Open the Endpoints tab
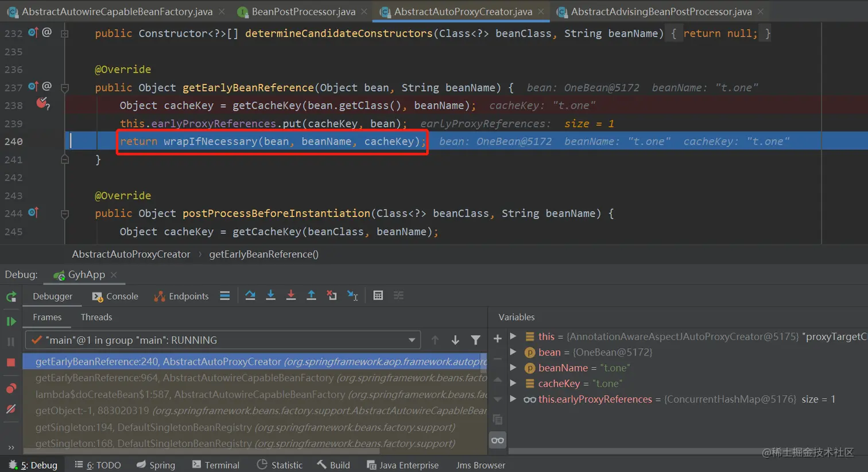The image size is (868, 472). 181,296
